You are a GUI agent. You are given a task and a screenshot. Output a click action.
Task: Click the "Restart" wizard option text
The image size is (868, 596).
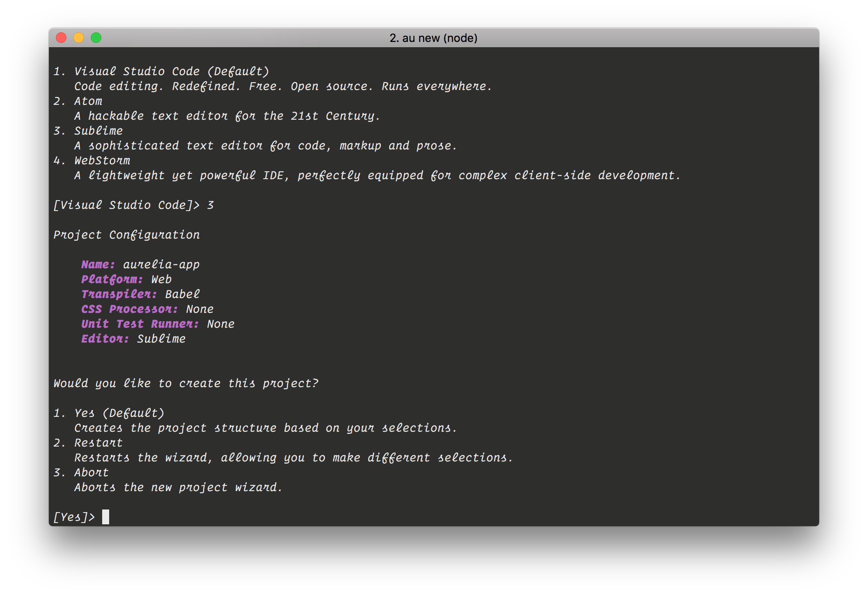(x=98, y=443)
